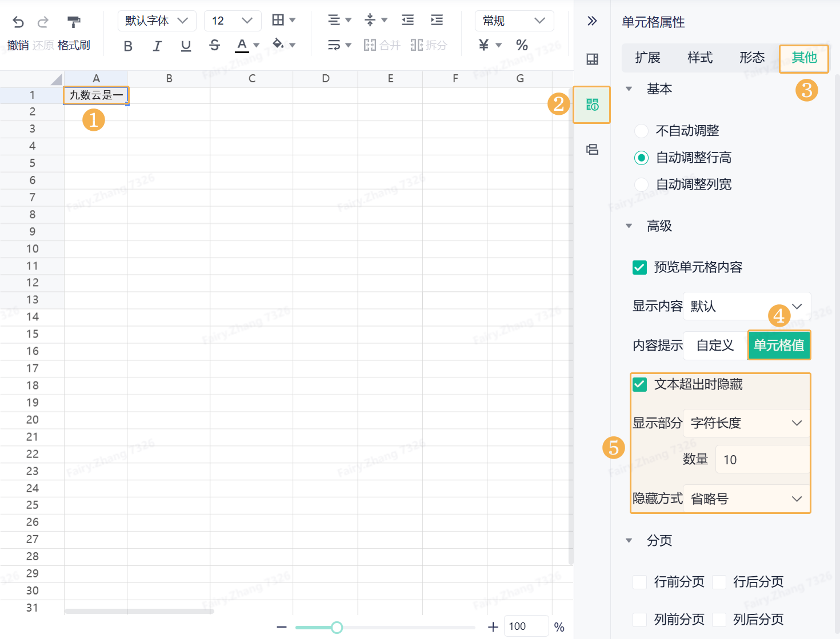Uncheck 文本超出时隐藏 checkbox
This screenshot has width=840, height=639.
click(639, 384)
